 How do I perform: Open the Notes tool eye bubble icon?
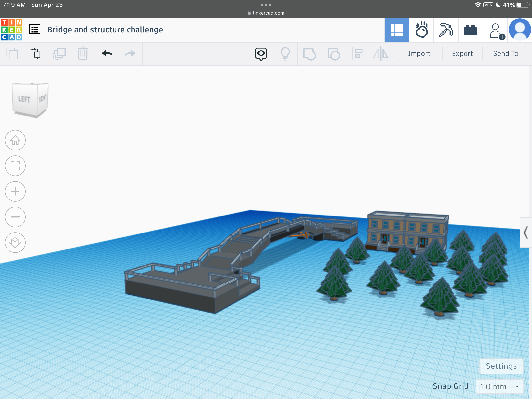point(261,54)
